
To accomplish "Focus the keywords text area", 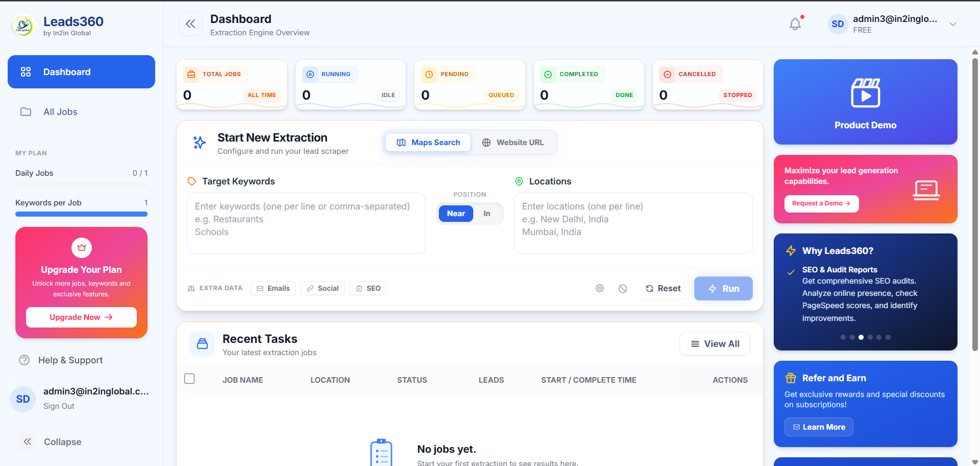I will pos(306,223).
